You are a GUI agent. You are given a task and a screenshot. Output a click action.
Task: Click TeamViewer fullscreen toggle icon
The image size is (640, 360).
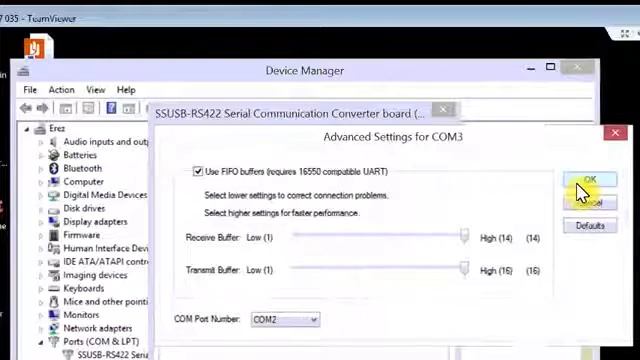(624, 34)
